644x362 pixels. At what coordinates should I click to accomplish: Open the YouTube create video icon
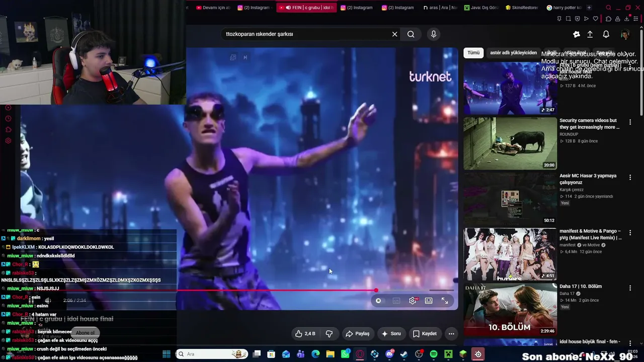point(577,34)
